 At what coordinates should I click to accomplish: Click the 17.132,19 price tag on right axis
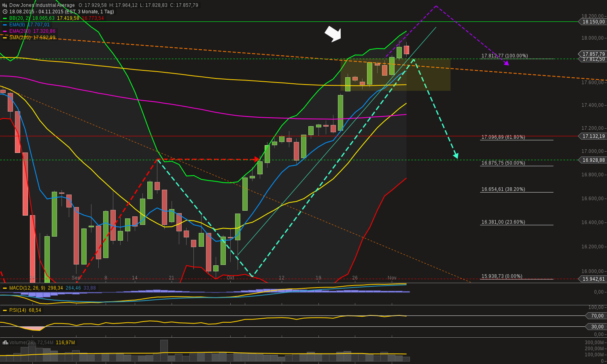tap(592, 136)
